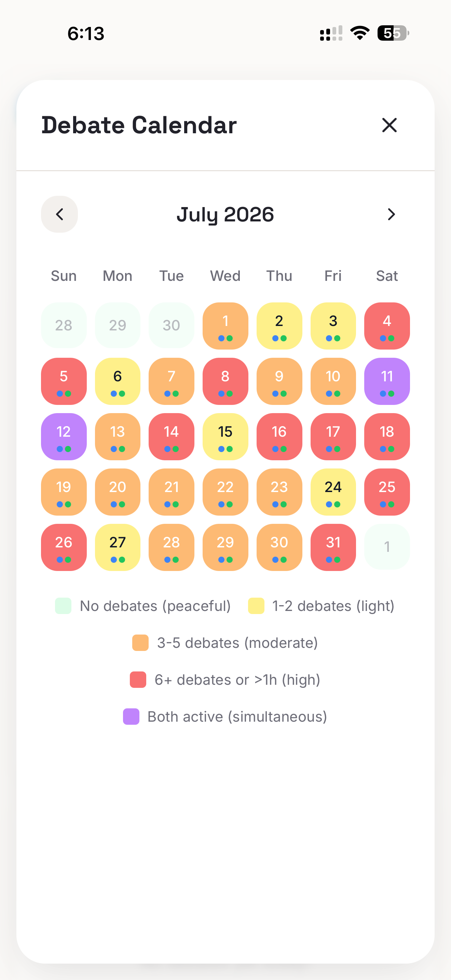
Task: Click the July 2026 month title
Action: [225, 215]
